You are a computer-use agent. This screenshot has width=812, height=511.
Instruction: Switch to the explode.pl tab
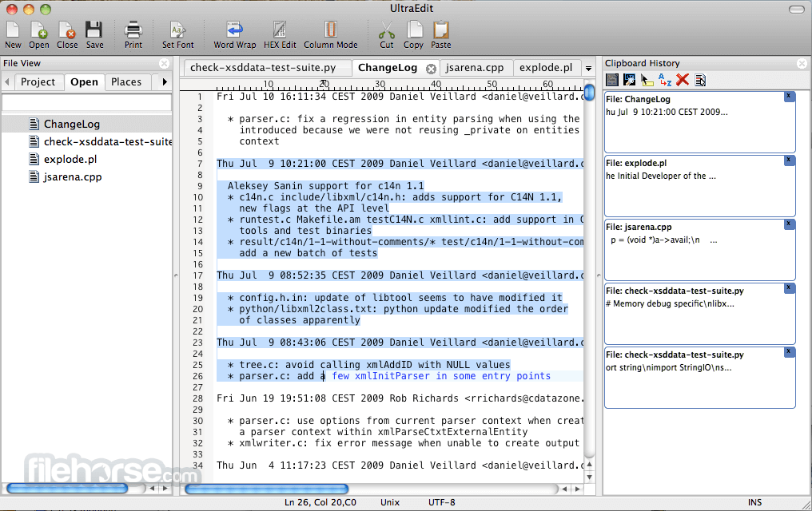tap(546, 68)
